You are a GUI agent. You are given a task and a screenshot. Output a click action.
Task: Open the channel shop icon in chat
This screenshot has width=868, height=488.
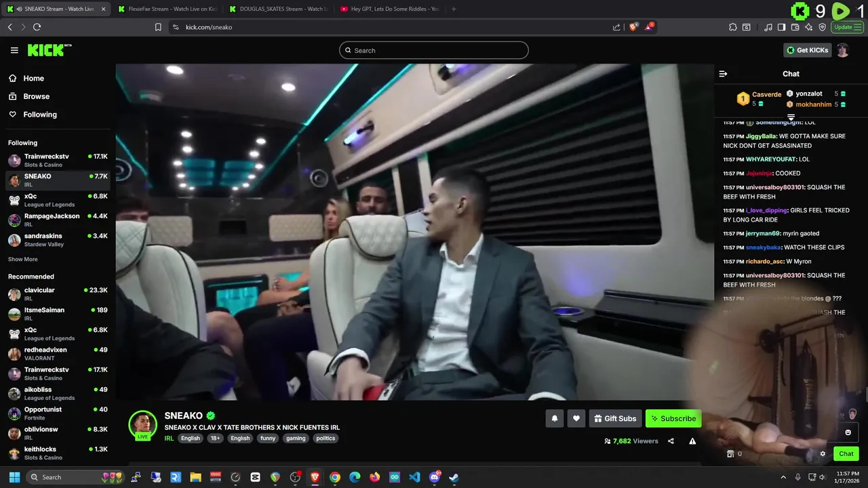pos(730,454)
